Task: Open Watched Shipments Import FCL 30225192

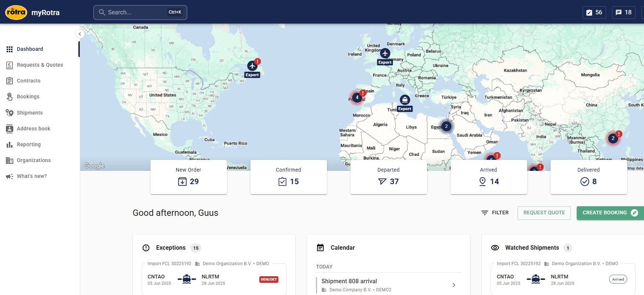Action: coord(563,279)
